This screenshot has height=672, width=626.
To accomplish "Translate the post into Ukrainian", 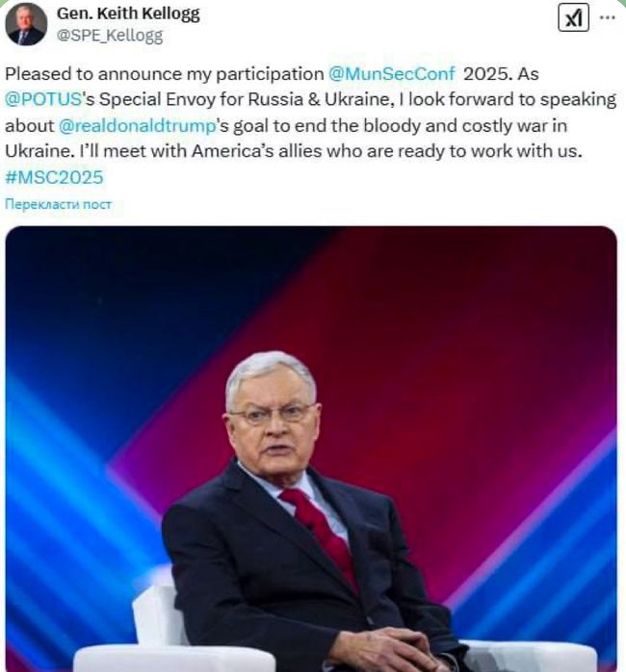I will pos(58,204).
